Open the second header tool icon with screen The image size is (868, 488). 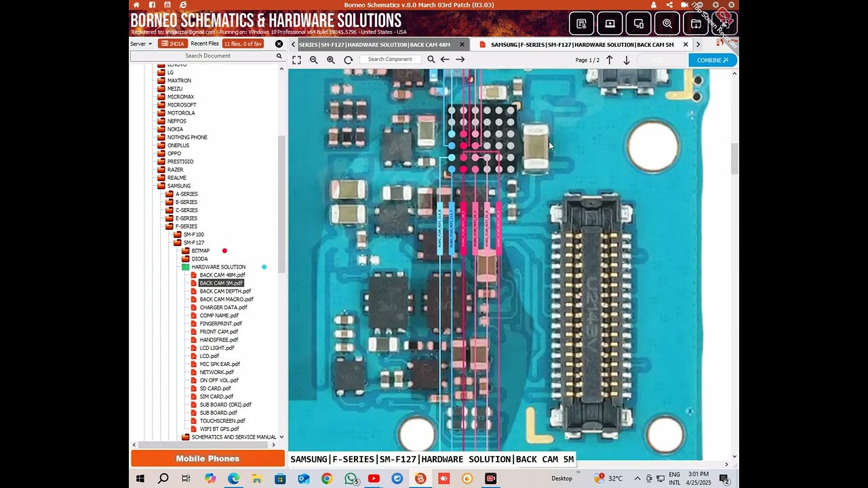(610, 24)
